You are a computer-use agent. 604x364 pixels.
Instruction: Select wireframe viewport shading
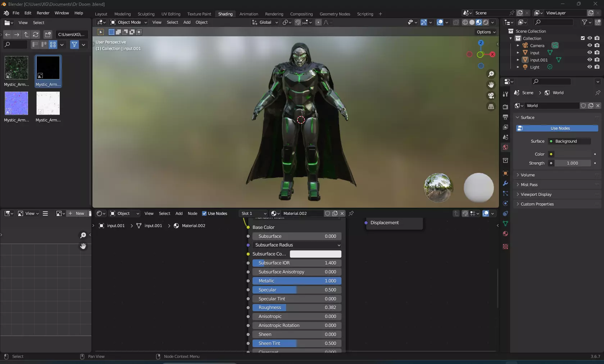coord(465,22)
